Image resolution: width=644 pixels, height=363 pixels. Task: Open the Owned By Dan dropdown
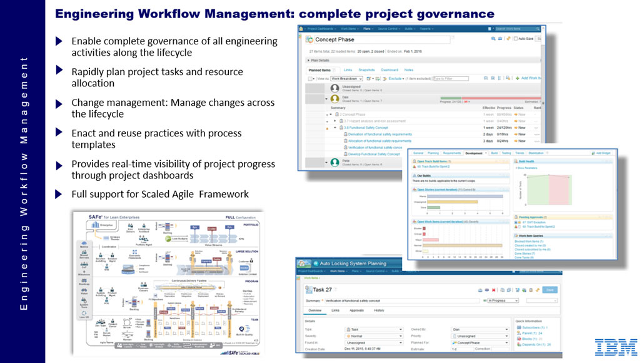[x=479, y=329]
